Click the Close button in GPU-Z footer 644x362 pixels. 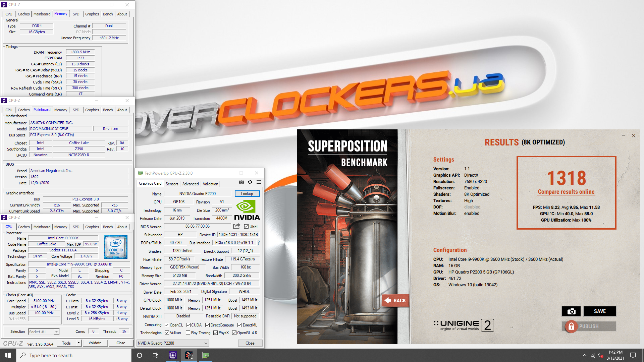click(x=250, y=343)
